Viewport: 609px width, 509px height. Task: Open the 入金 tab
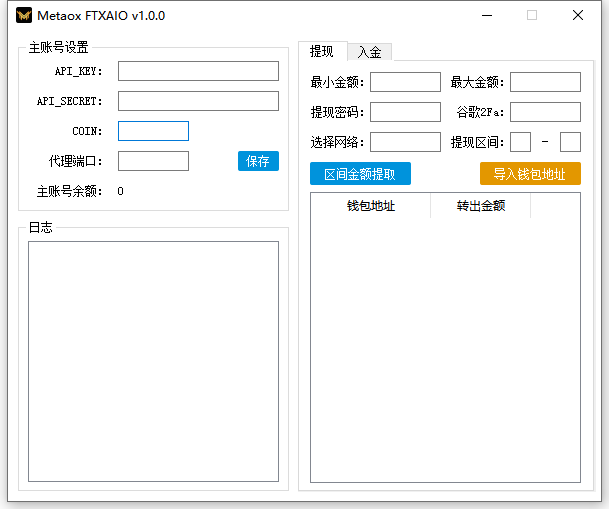pos(369,52)
